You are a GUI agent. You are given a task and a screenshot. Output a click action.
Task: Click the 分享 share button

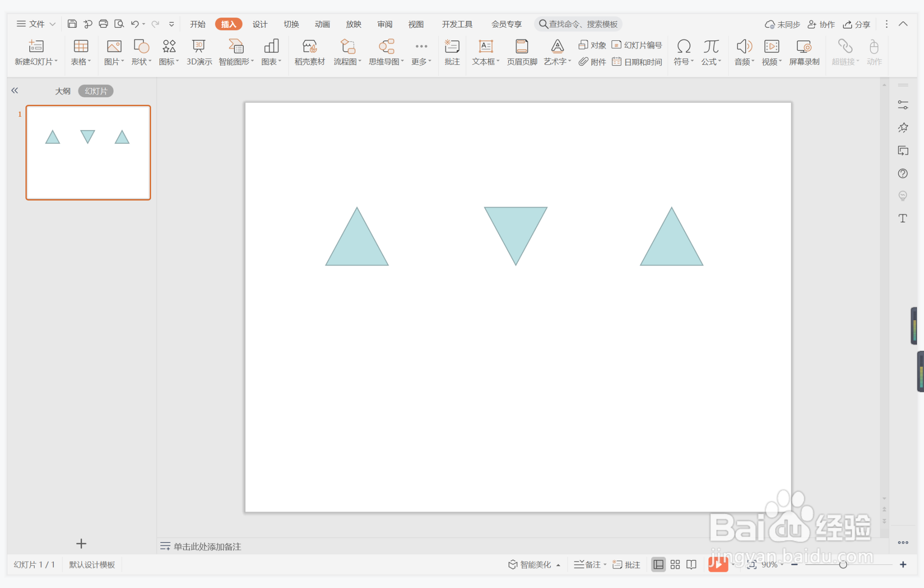(x=856, y=24)
